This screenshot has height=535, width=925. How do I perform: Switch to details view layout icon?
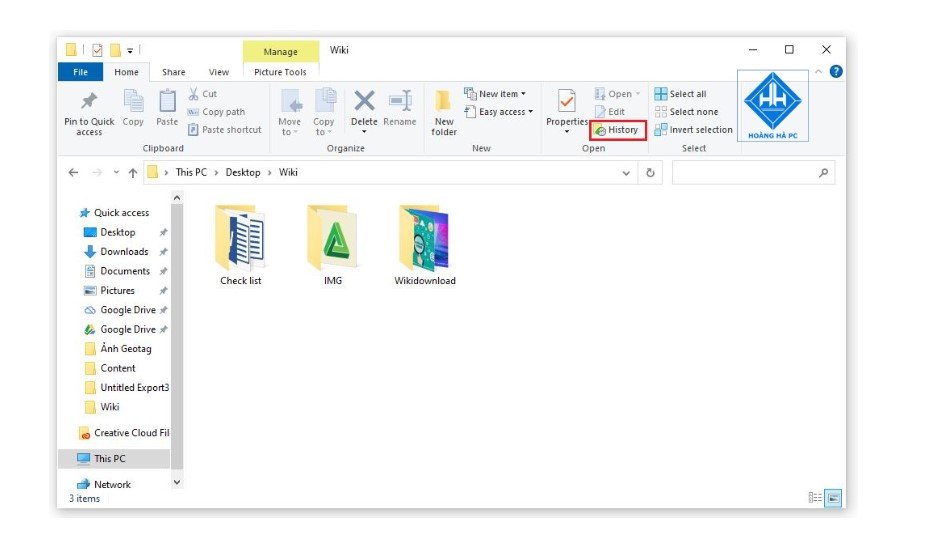click(815, 498)
